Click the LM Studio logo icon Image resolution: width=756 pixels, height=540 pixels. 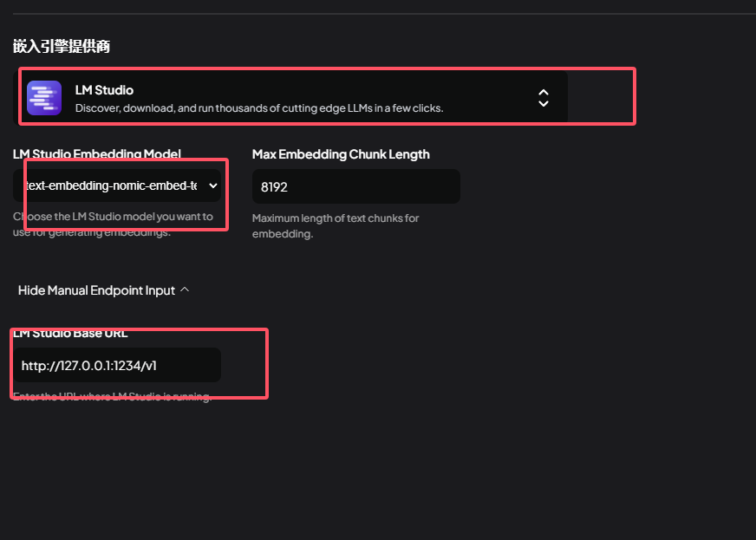coord(44,98)
